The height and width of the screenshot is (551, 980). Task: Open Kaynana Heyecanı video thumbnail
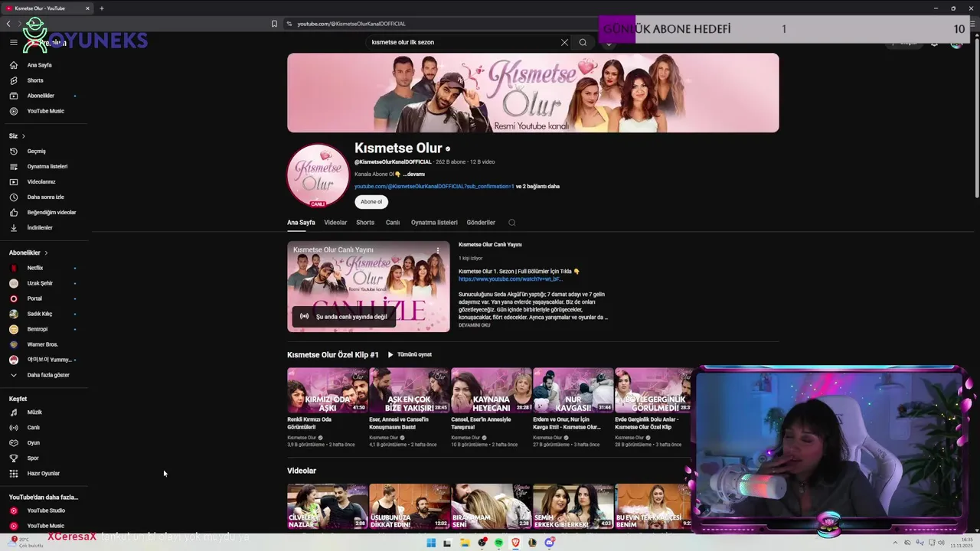click(x=492, y=390)
